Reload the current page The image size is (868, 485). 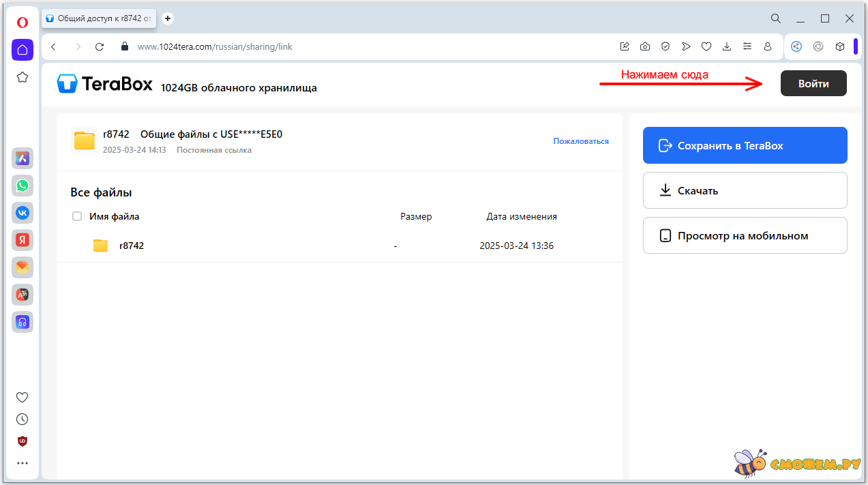tap(100, 47)
